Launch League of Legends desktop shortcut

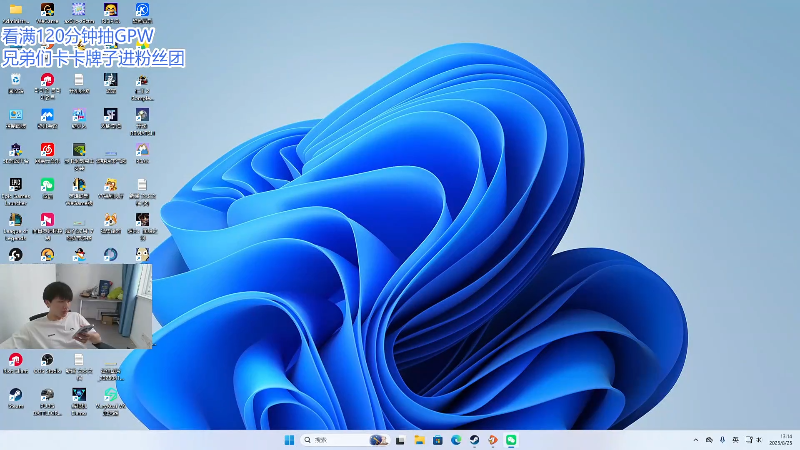pyautogui.click(x=16, y=219)
